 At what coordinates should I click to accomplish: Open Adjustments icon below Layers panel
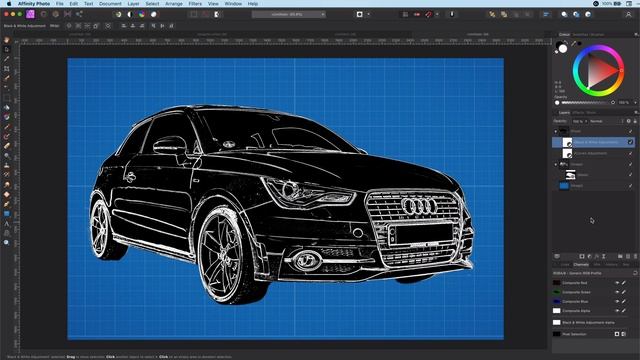coord(589,256)
